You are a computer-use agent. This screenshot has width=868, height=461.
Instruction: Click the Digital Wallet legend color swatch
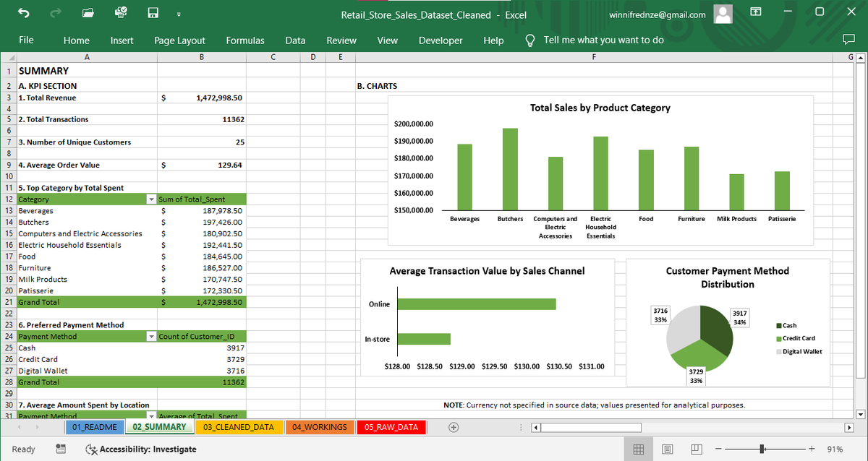point(778,352)
